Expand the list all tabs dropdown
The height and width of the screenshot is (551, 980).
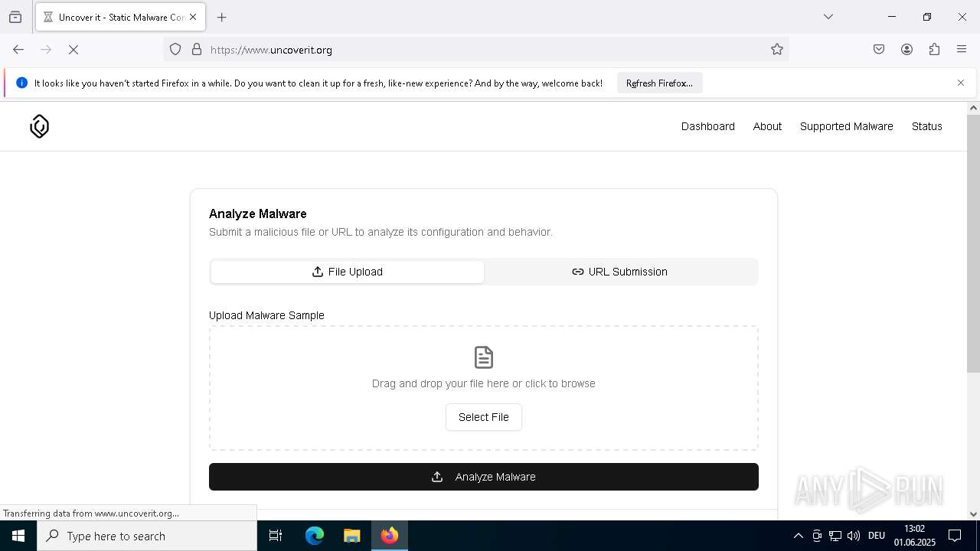coord(828,17)
